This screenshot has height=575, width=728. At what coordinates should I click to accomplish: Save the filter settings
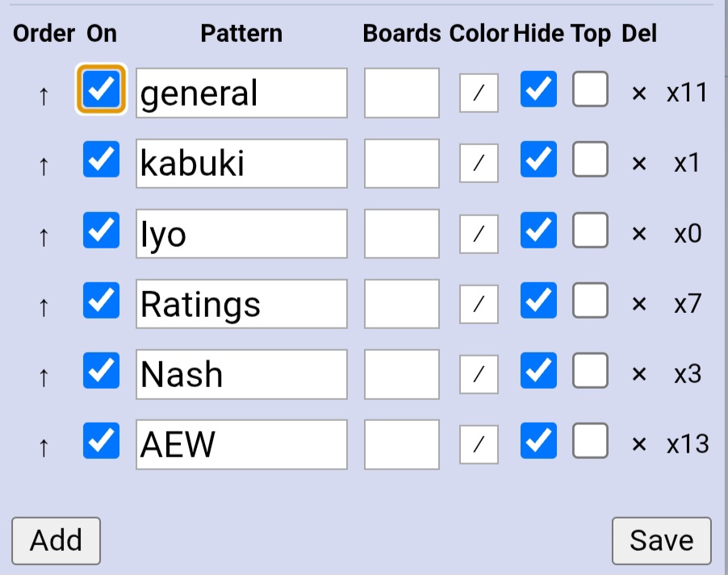[x=661, y=540]
